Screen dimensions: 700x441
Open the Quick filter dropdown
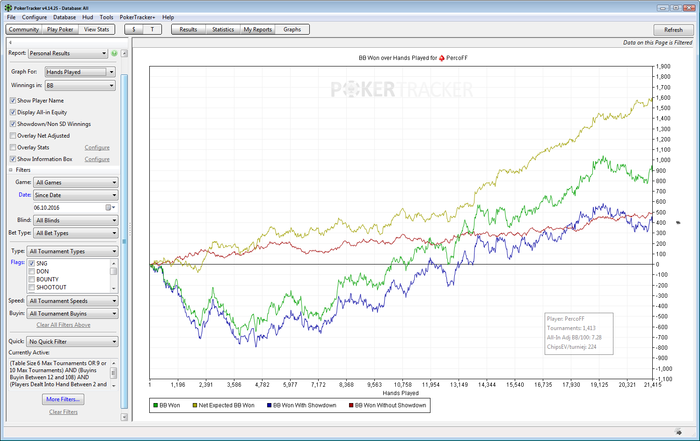(x=72, y=341)
